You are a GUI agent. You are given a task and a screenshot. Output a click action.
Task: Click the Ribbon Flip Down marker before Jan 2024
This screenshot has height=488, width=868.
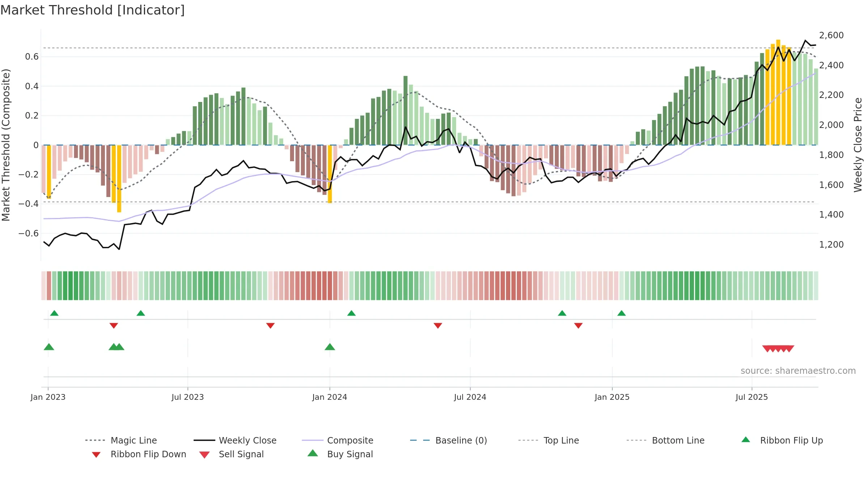coord(270,326)
